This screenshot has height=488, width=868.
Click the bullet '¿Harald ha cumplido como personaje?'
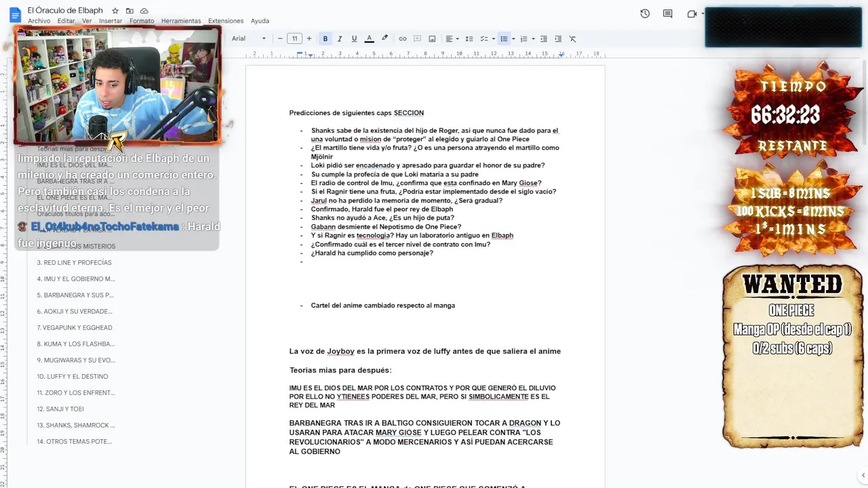click(372, 253)
